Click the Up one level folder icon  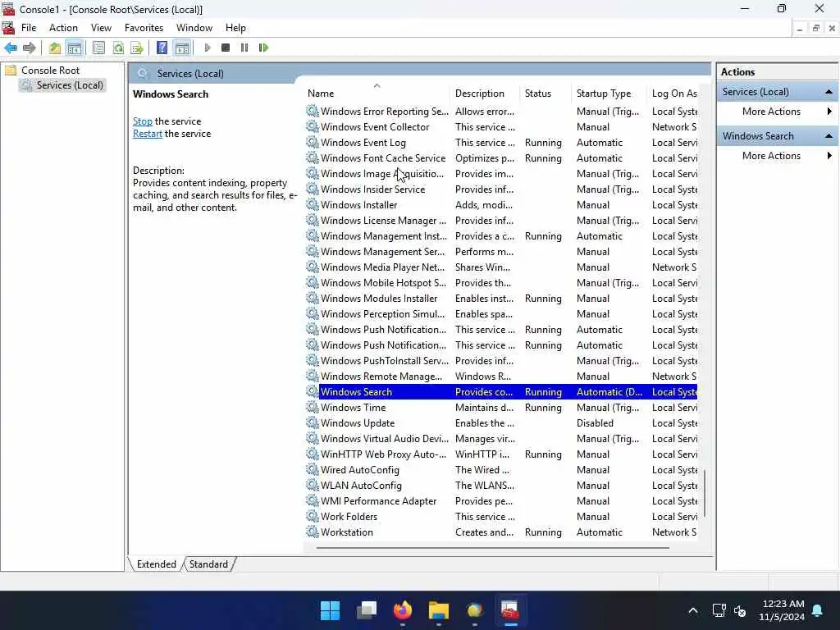55,48
